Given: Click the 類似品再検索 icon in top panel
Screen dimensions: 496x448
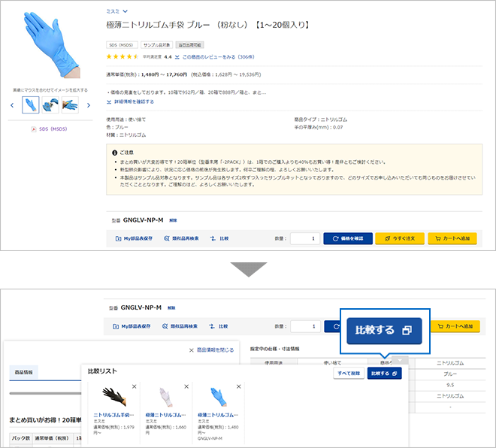Looking at the screenshot, I should 165,238.
